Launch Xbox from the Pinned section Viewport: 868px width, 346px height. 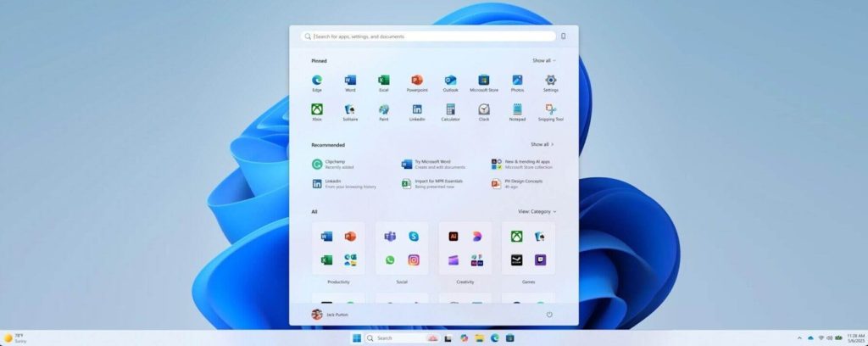pos(317,112)
